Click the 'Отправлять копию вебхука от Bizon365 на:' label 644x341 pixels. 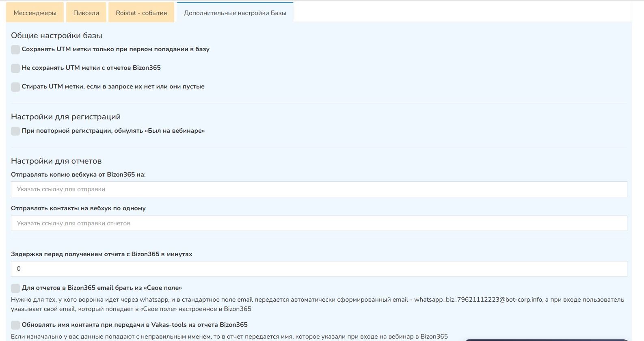click(x=78, y=175)
